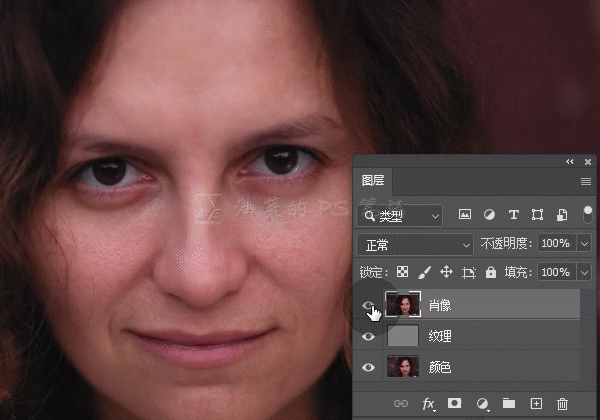Image resolution: width=600 pixels, height=420 pixels.
Task: Close the Layers panel
Action: [x=588, y=162]
